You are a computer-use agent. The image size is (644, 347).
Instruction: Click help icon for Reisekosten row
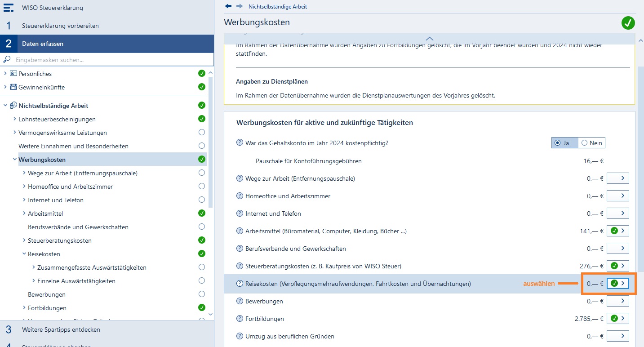point(240,284)
